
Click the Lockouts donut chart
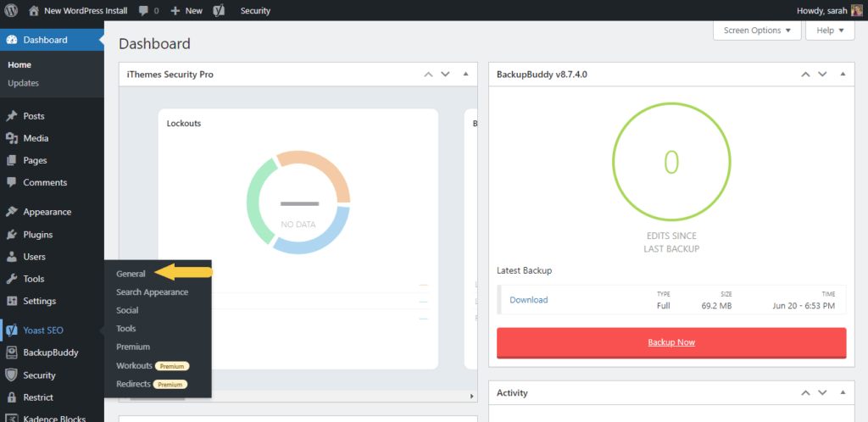tap(298, 203)
